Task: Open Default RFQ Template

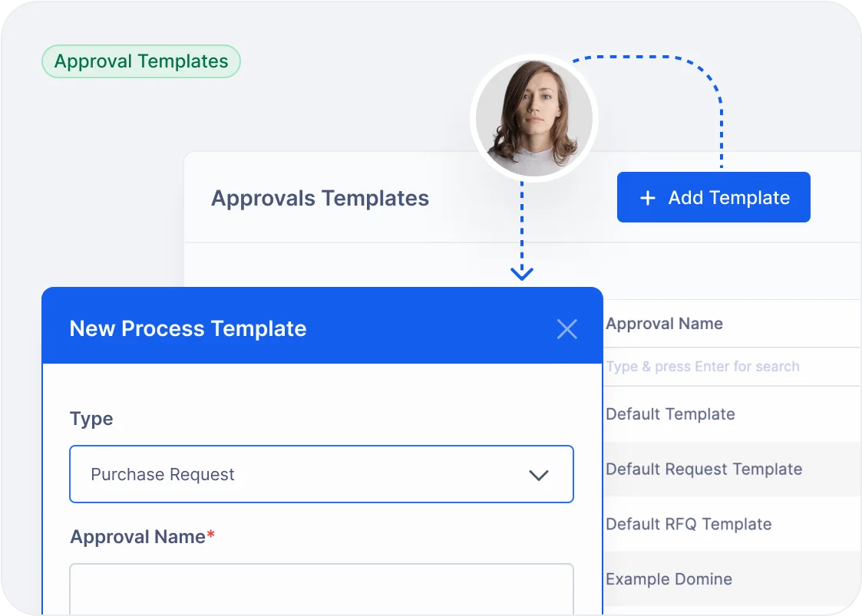Action: pos(689,524)
